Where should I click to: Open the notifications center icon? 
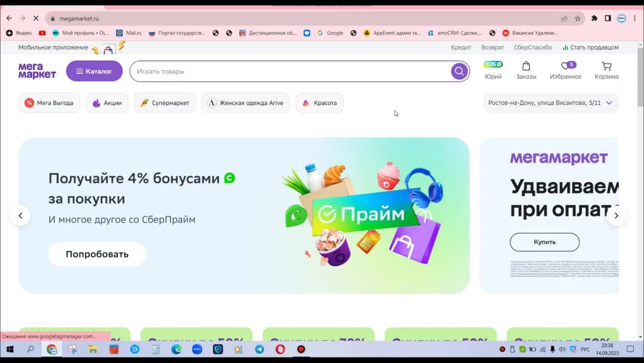click(x=630, y=349)
